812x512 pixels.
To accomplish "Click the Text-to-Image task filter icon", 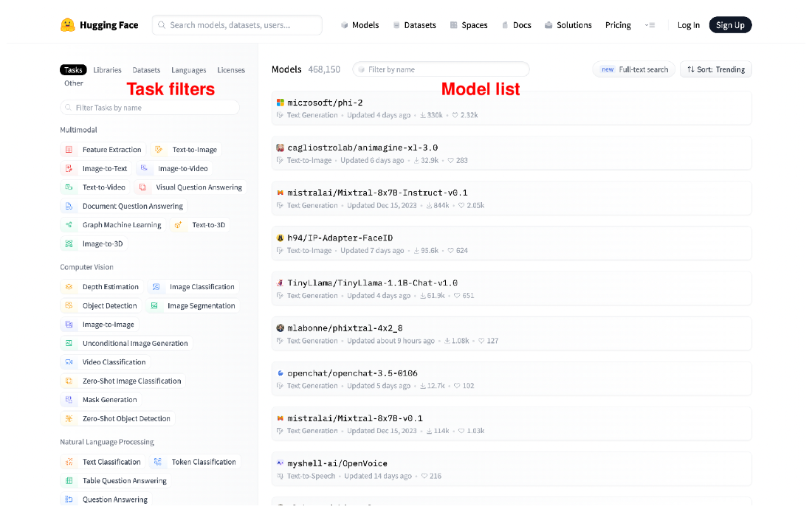I will [x=159, y=150].
